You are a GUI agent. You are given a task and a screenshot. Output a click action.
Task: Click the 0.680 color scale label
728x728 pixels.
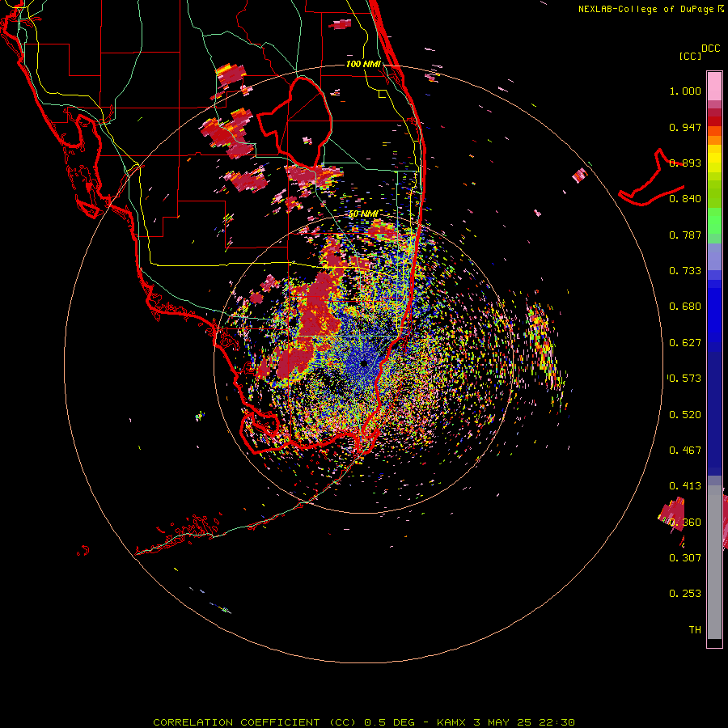coord(685,307)
